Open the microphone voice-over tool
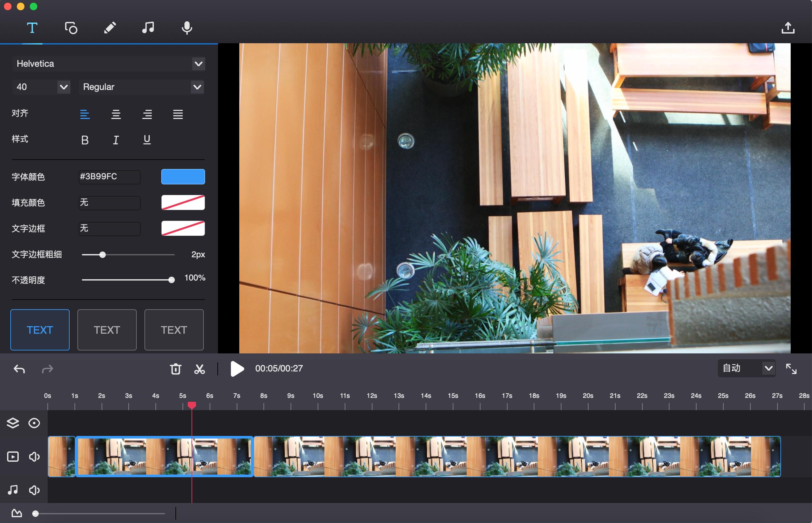 click(187, 28)
